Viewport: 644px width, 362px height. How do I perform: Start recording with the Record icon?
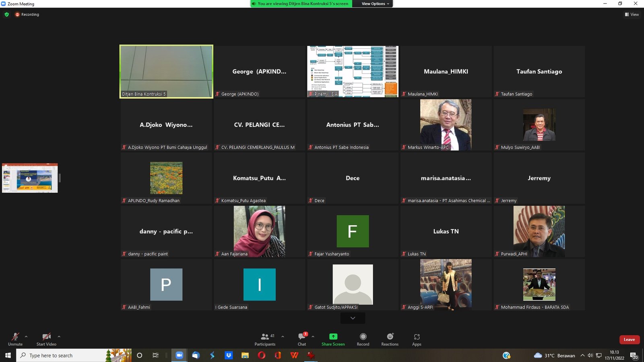[363, 339]
